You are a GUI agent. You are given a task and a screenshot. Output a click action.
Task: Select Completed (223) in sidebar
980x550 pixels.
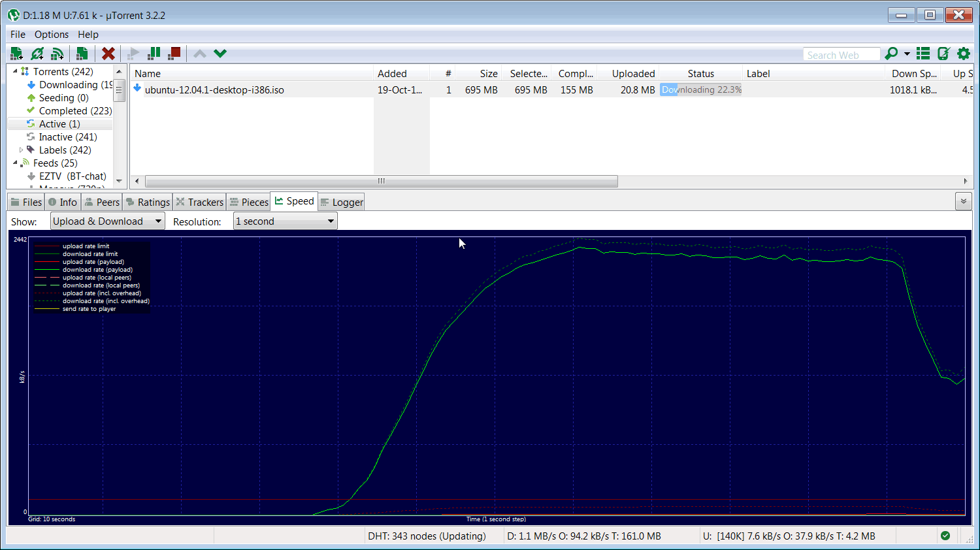pos(75,111)
